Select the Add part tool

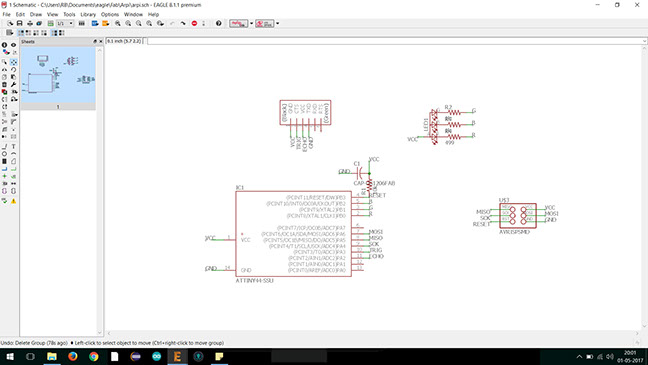tap(5, 92)
